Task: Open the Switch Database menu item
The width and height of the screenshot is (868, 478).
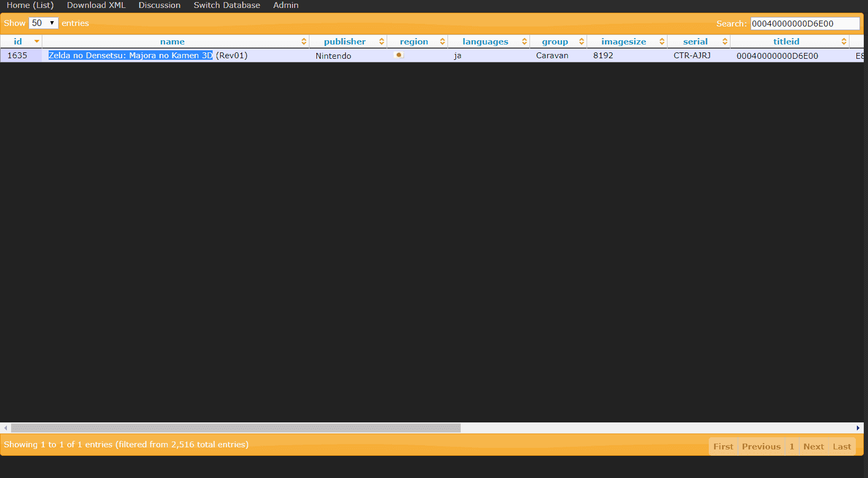Action: (x=227, y=5)
